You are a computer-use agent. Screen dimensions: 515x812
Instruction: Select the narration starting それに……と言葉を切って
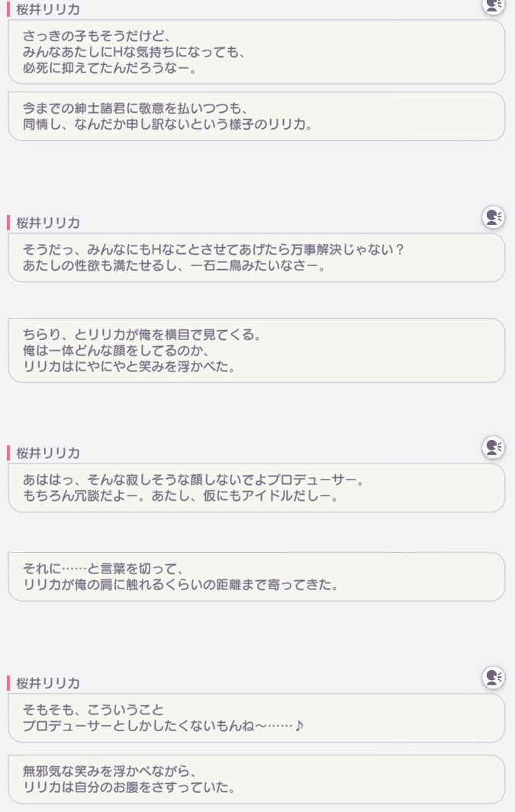coord(256,577)
